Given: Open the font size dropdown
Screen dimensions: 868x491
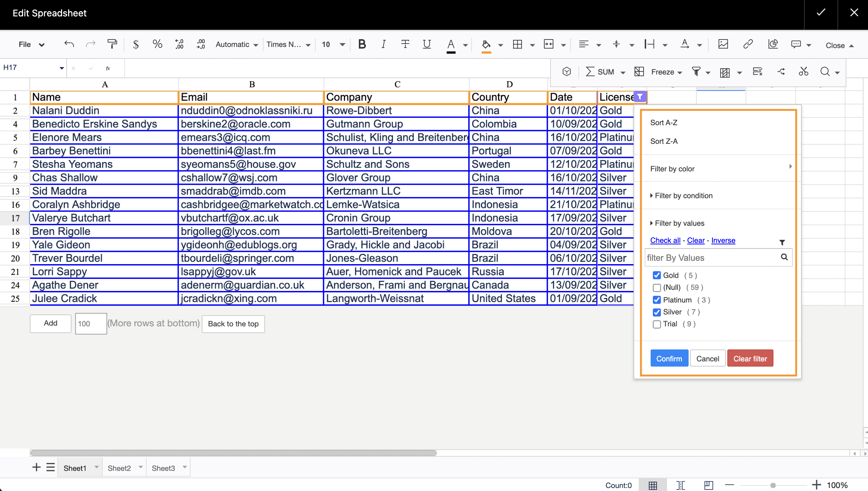Looking at the screenshot, I should pyautogui.click(x=342, y=45).
